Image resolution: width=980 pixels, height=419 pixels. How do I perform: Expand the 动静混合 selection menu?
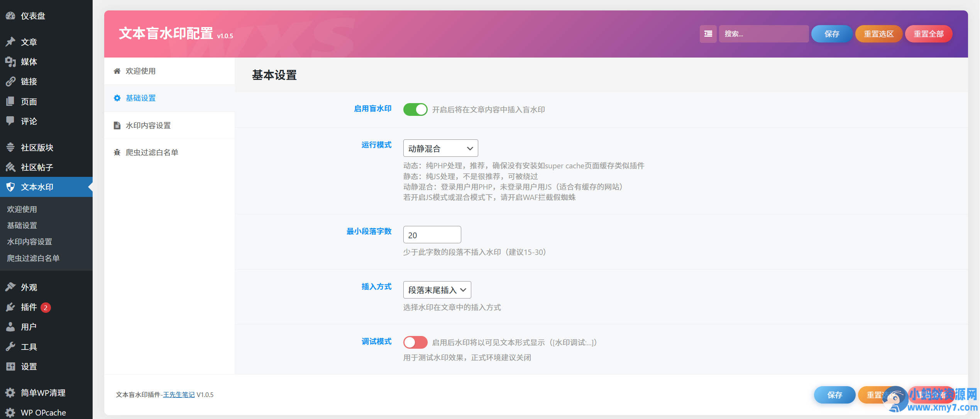440,148
